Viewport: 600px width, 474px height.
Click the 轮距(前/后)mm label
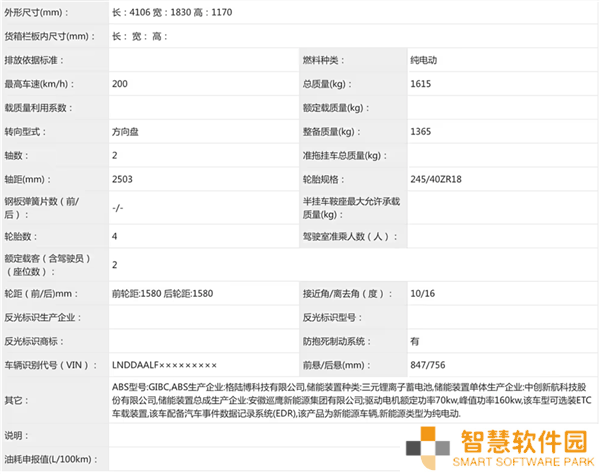tap(41, 294)
